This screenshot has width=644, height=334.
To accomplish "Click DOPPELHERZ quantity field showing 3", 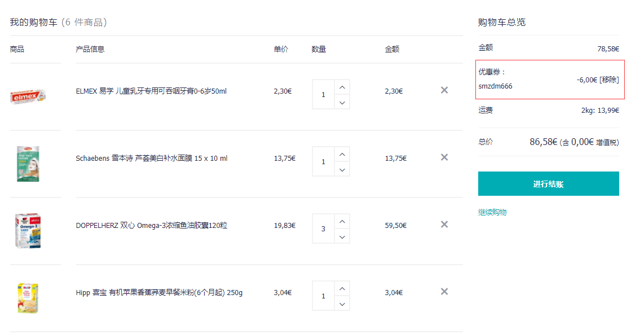I will 323,229.
